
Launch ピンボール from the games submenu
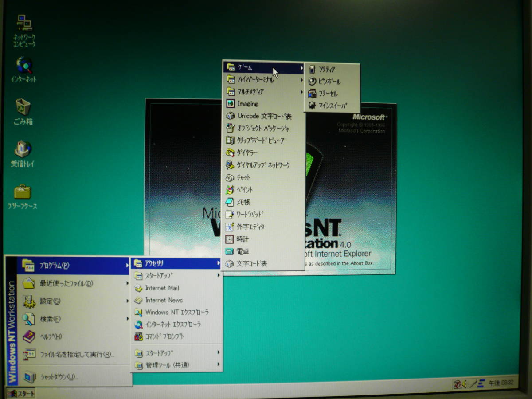click(332, 82)
